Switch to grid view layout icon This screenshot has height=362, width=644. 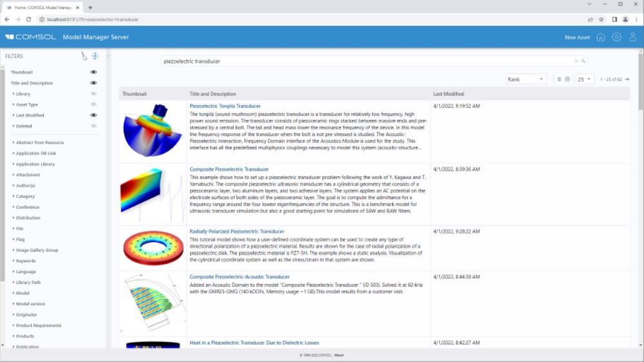pyautogui.click(x=567, y=79)
